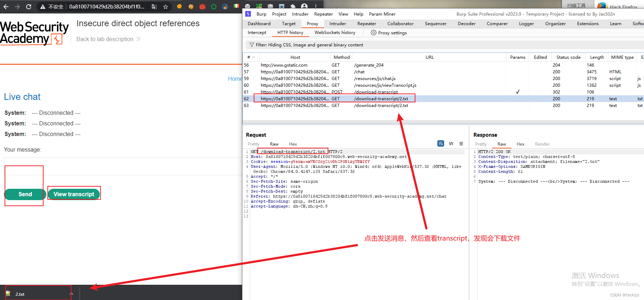
Task: Click the Your message text area
Action: pyautogui.click(x=123, y=166)
